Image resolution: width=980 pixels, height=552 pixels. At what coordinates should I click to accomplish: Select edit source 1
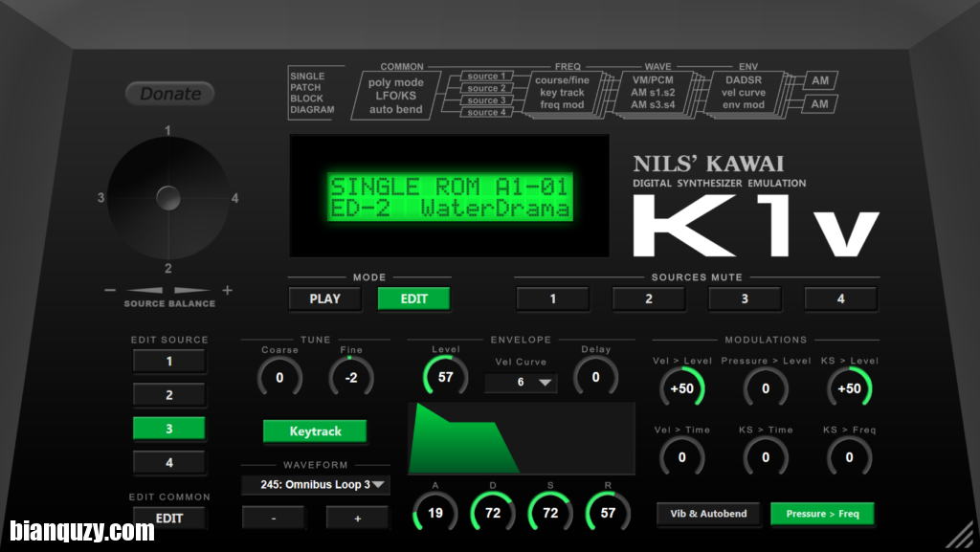tap(168, 361)
